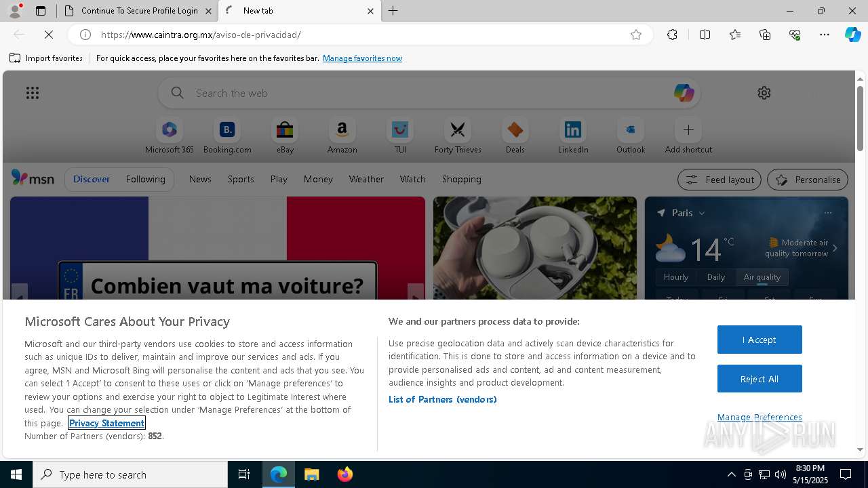Click Import favorites
Screen dimensions: 868x488
(x=46, y=58)
